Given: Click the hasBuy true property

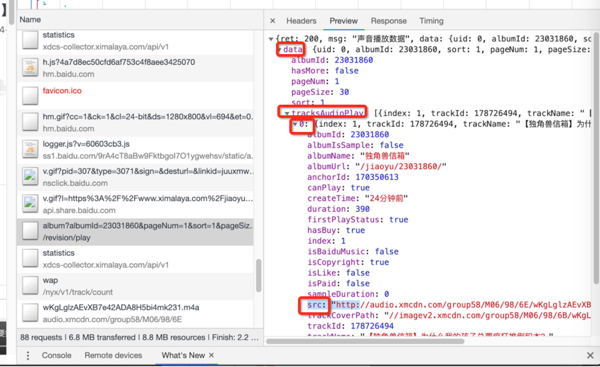Looking at the screenshot, I should 336,230.
